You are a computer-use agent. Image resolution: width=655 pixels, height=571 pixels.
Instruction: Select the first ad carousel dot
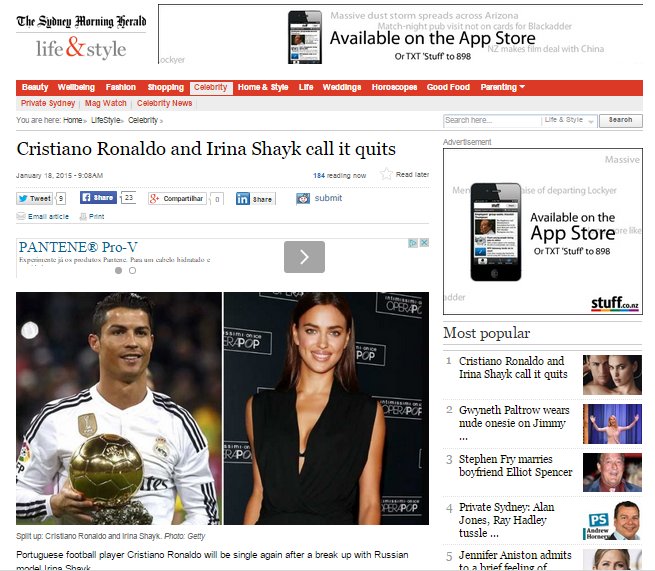click(119, 271)
